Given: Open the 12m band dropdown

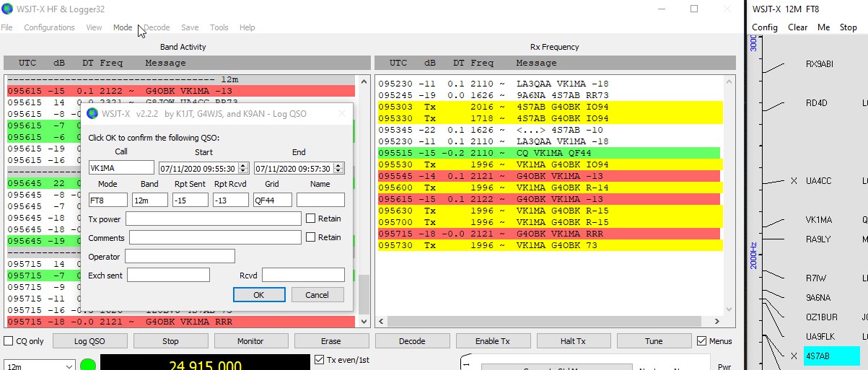Looking at the screenshot, I should [x=39, y=366].
